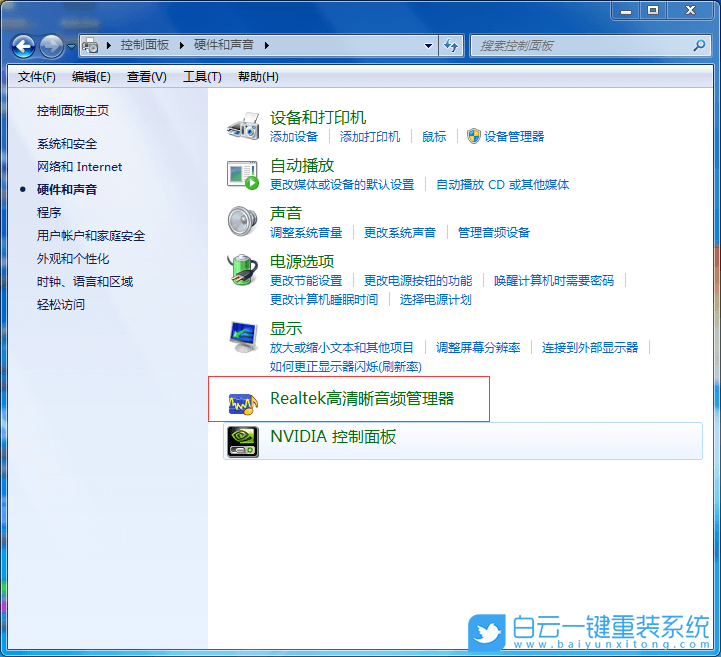The image size is (721, 657).
Task: Click the Sound speaker icon
Action: (243, 222)
